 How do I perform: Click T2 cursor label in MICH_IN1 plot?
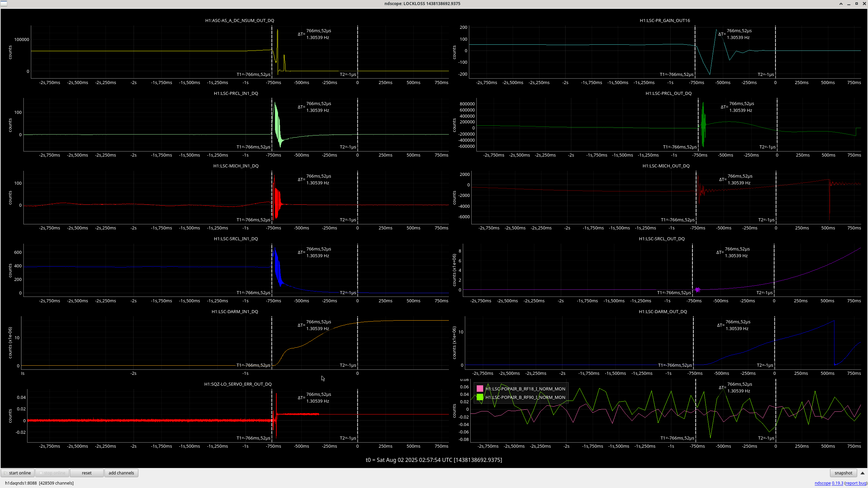[348, 220]
